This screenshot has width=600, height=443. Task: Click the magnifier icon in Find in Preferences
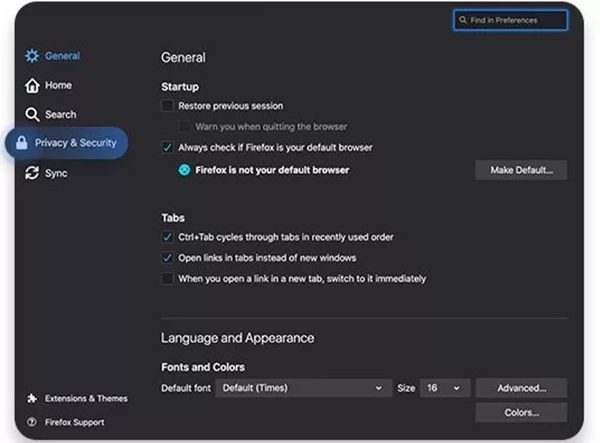(x=463, y=20)
